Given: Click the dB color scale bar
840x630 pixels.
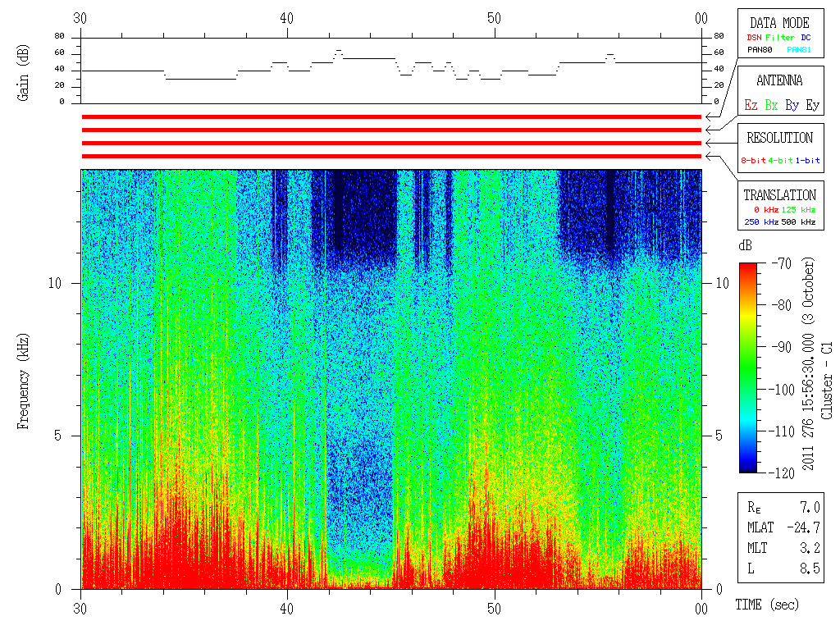Looking at the screenshot, I should 748,367.
